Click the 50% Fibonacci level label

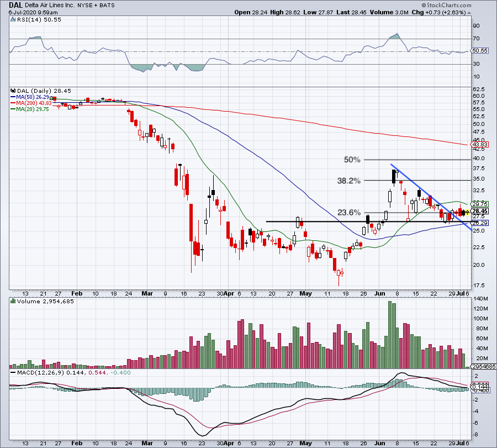point(352,160)
